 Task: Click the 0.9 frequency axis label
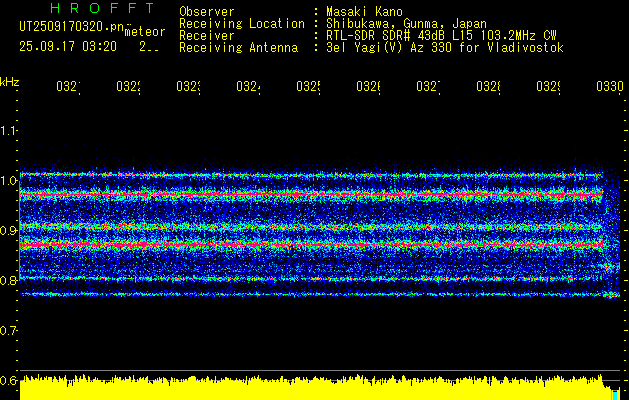click(9, 231)
